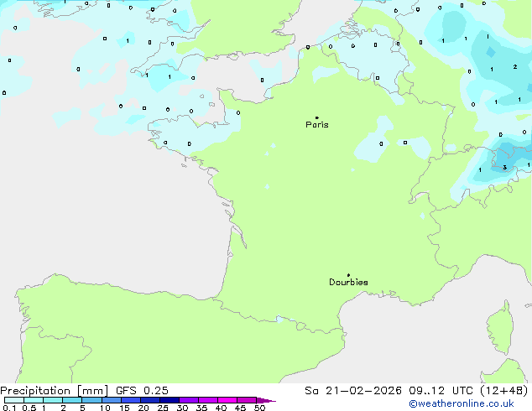This screenshot has width=532, height=411.
Task: Pick the 40–45 mm magenta legend swatch
Action: coord(227,400)
